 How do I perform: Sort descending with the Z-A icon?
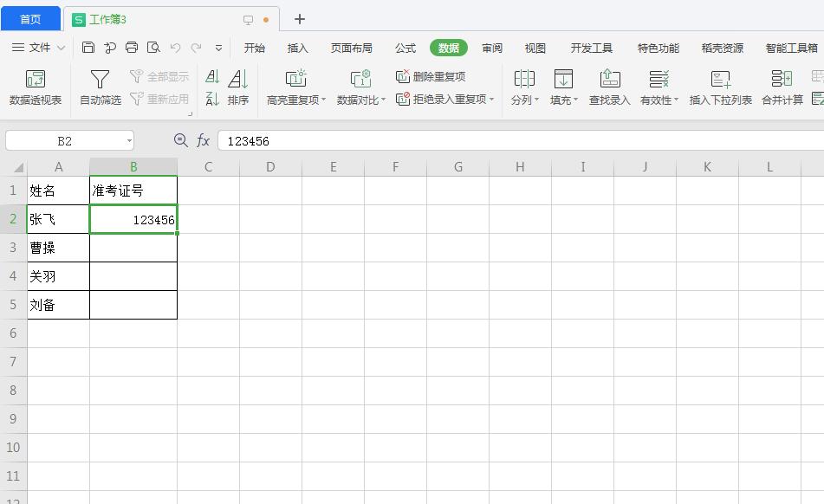[x=212, y=99]
